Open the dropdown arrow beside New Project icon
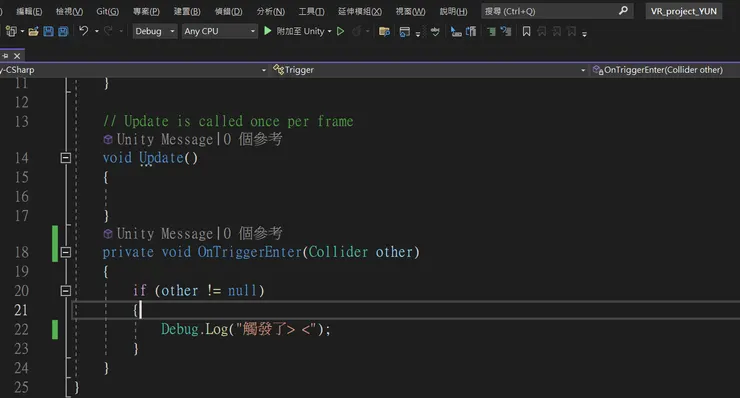The height and width of the screenshot is (398, 740). (22, 32)
